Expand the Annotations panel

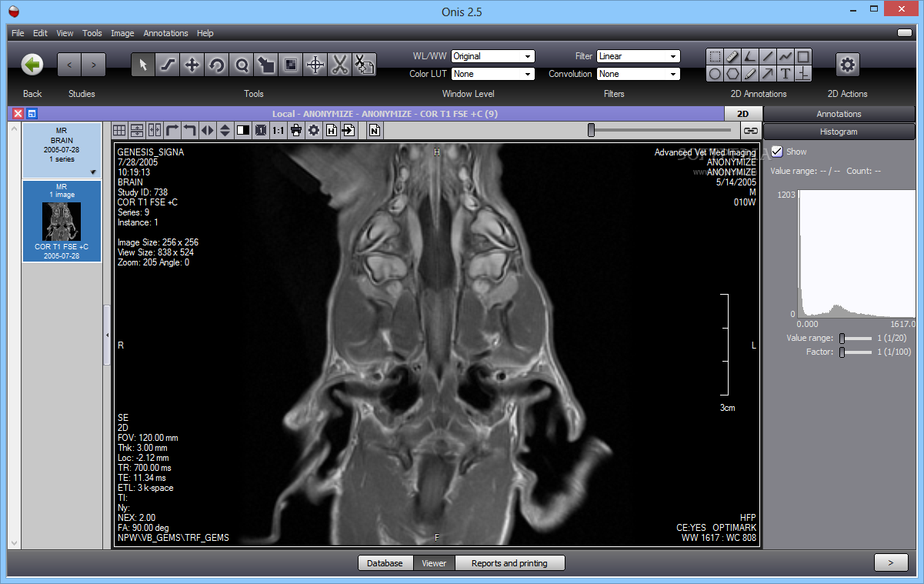coord(839,114)
